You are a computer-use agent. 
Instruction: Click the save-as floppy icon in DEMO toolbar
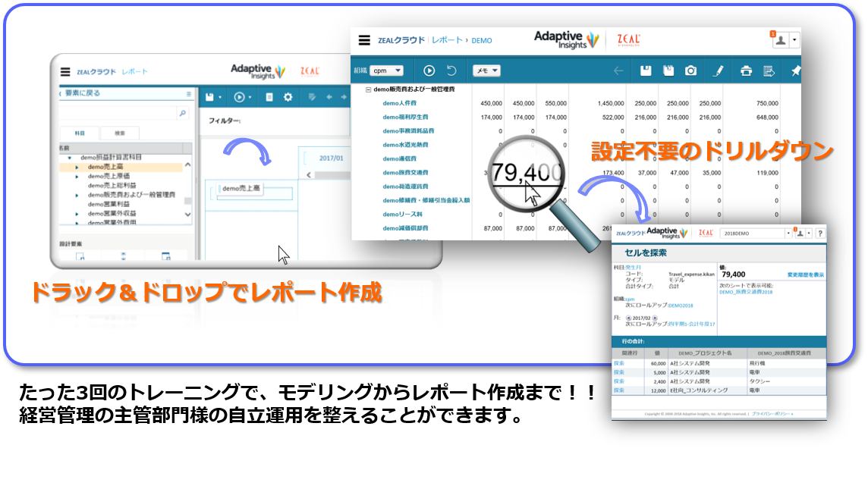tap(668, 71)
